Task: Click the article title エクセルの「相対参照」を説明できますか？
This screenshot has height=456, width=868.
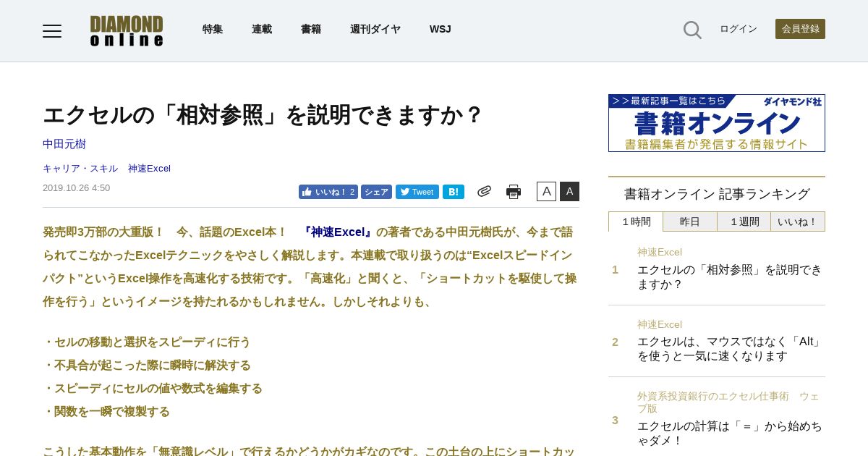Action: point(263,114)
